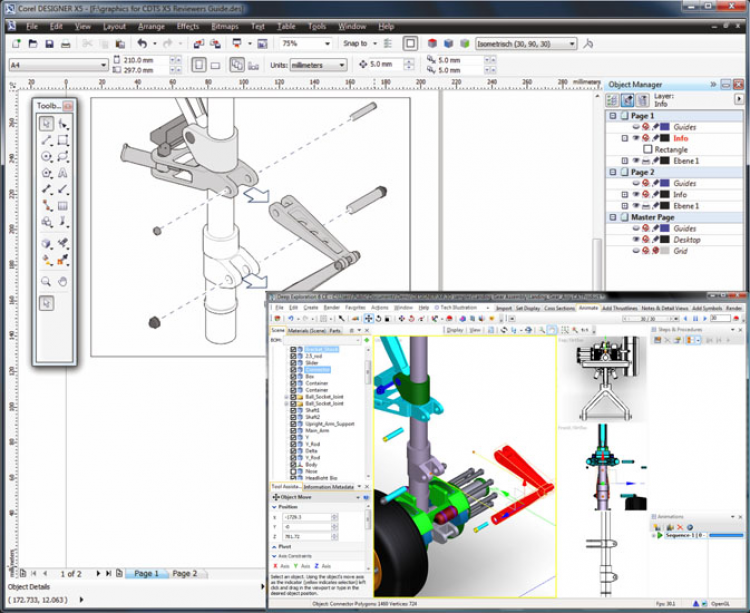The image size is (750, 613).
Task: Toggle visibility eye of Page 1 Guides layer
Action: click(636, 127)
